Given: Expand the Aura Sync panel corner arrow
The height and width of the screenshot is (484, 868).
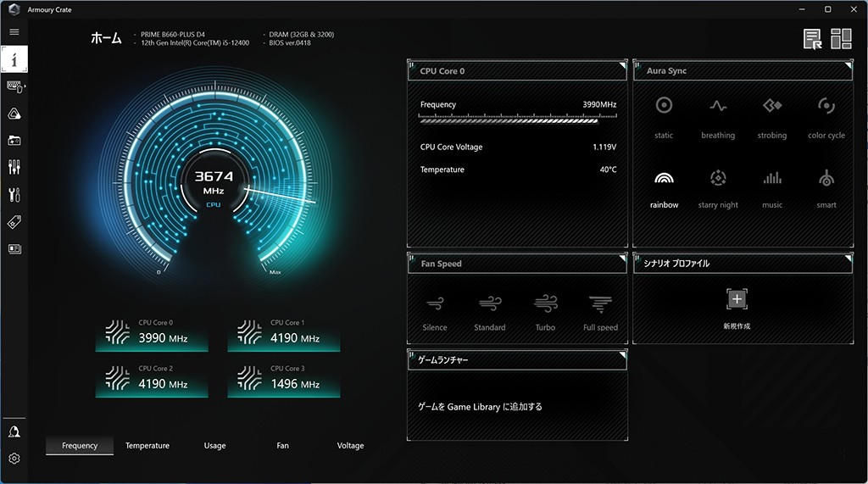Looking at the screenshot, I should [847, 65].
